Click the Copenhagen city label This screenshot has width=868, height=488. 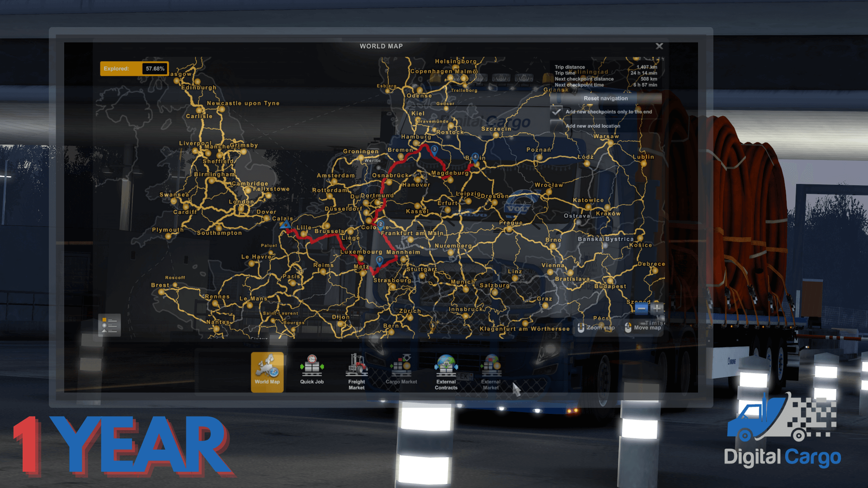[431, 71]
